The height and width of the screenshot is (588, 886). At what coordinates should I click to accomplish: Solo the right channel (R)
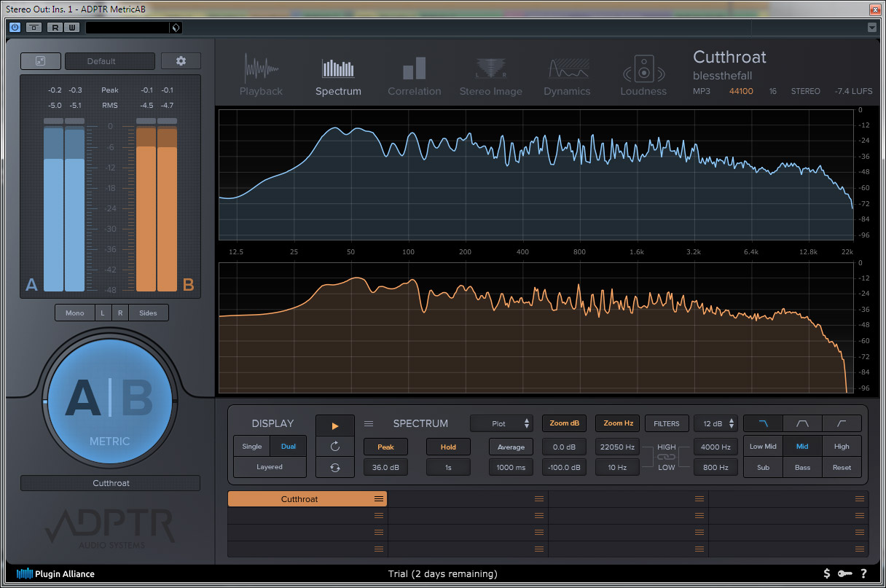[119, 313]
